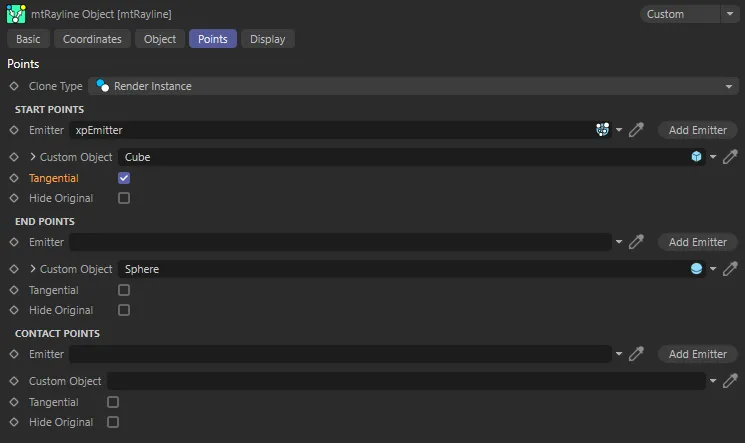Open the Clone Type Render Instance dropdown

[x=413, y=86]
